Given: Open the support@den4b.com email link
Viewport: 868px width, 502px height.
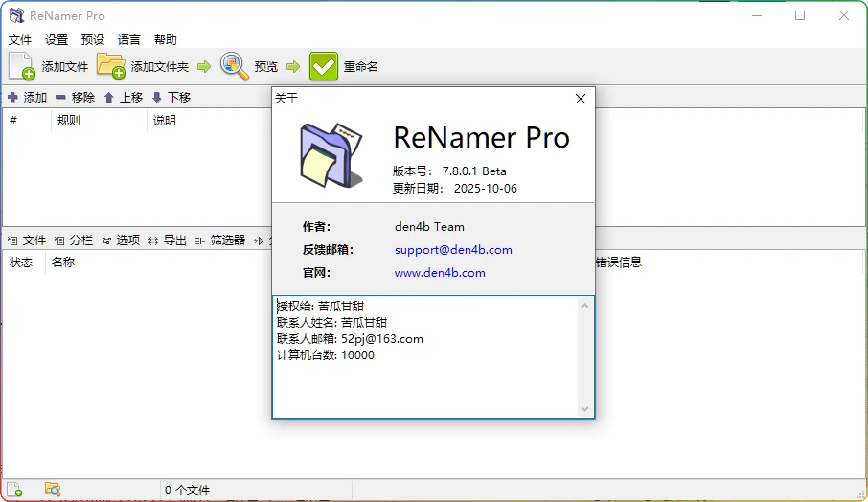Looking at the screenshot, I should [x=453, y=250].
